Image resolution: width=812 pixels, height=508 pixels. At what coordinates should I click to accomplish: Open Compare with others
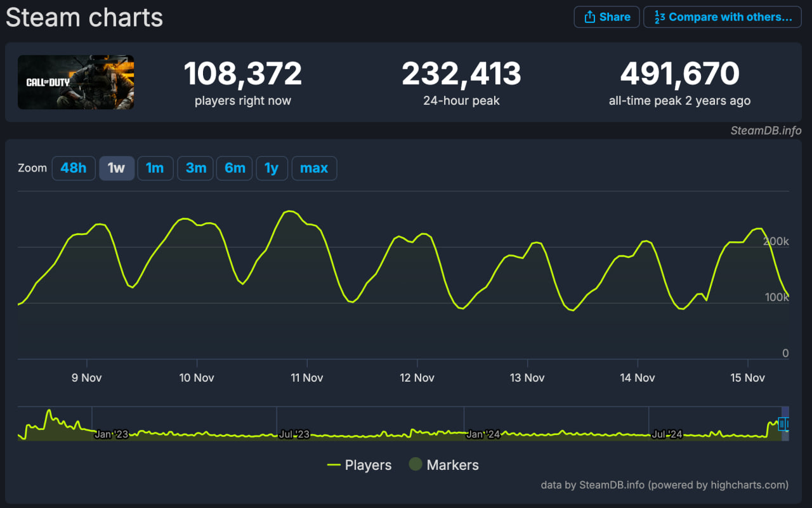pyautogui.click(x=723, y=17)
